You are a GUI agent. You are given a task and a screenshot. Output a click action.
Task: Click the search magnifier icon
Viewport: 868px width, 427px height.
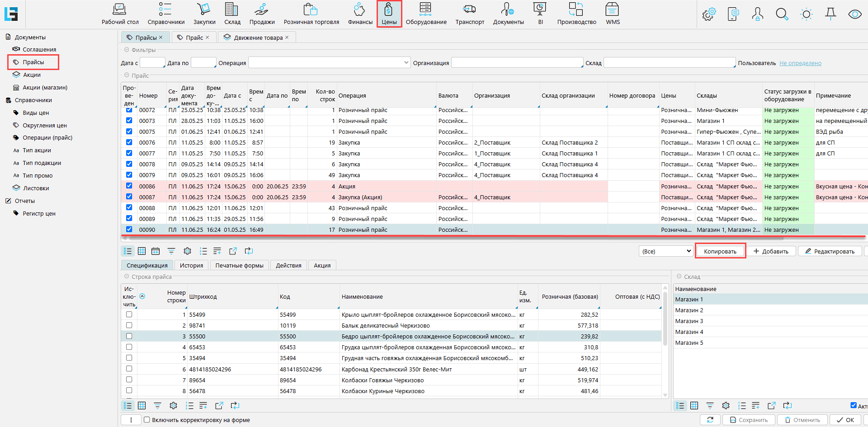(x=782, y=14)
